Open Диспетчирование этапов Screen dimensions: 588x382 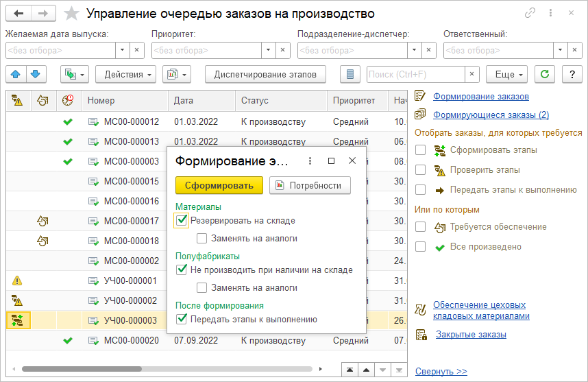(265, 74)
